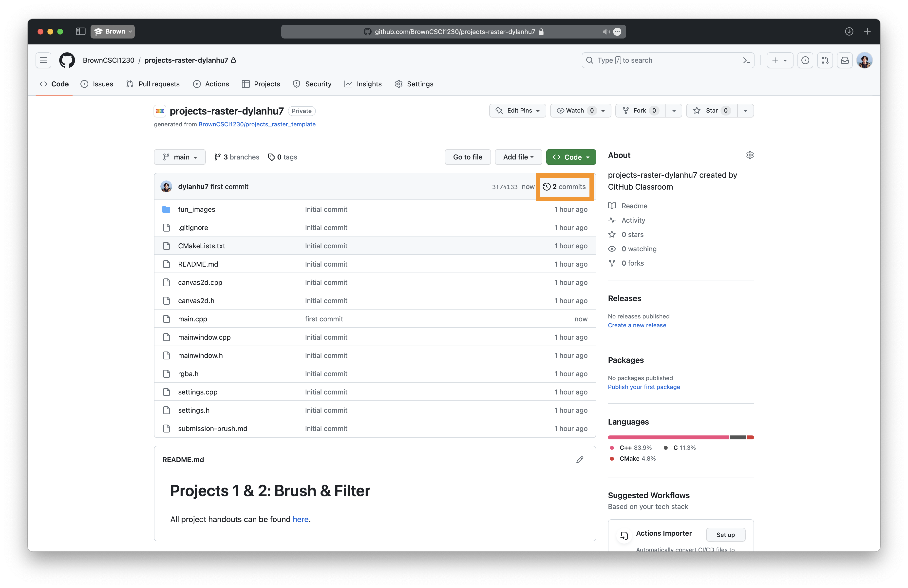Viewport: 908px width, 588px height.
Task: Edit README.md using the pencil icon
Action: coord(580,459)
